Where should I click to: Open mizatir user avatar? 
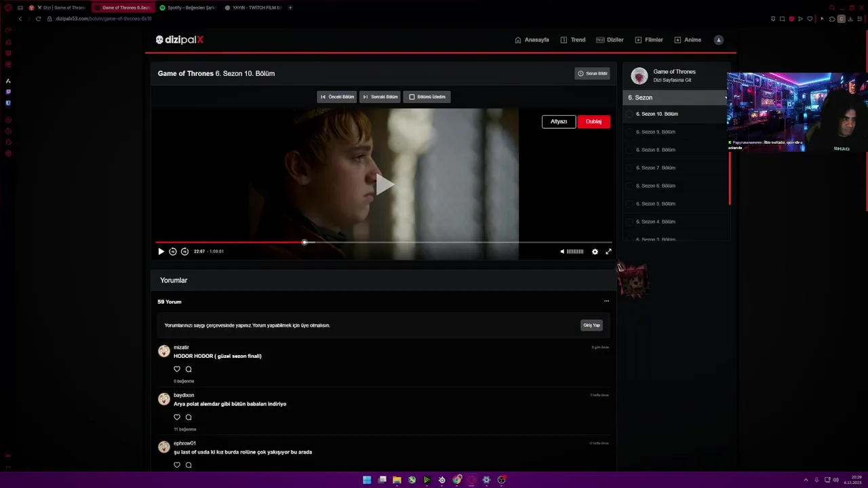(x=164, y=351)
